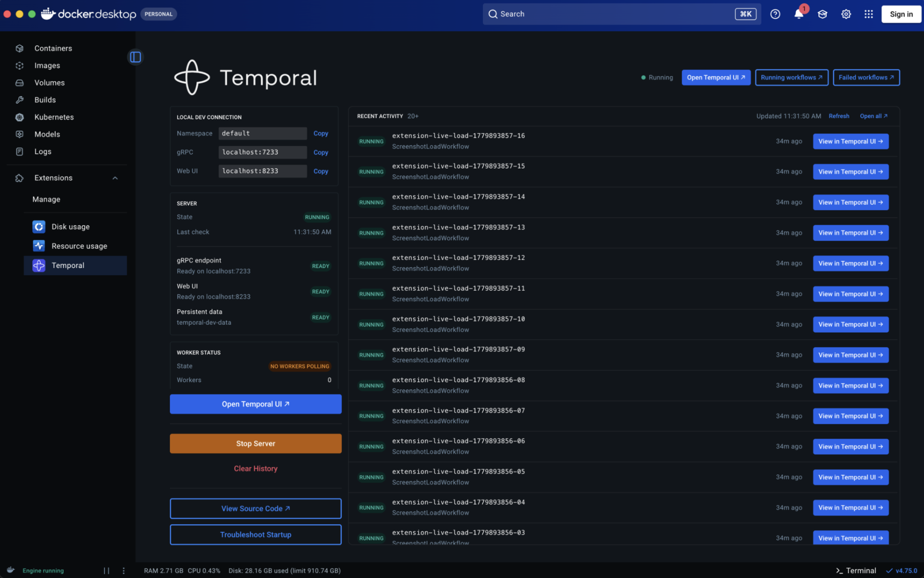Click the Extensions puzzle icon
The image size is (924, 578).
click(19, 178)
